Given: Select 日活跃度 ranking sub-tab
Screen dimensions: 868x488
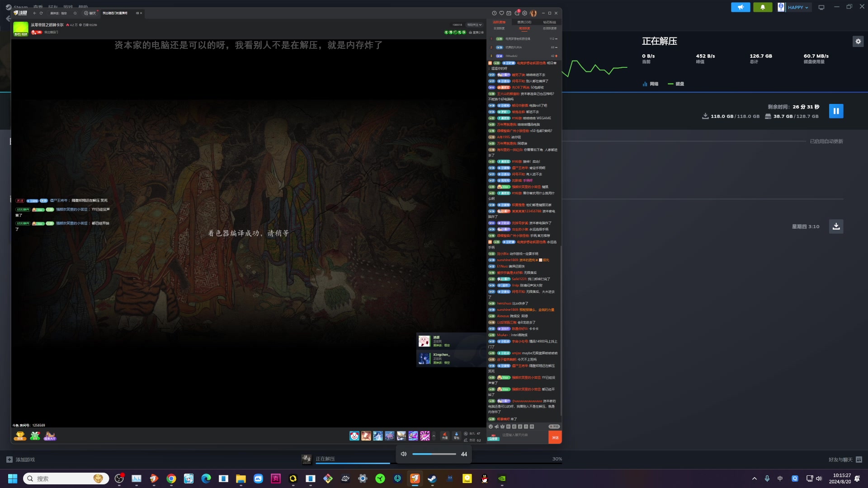Looking at the screenshot, I should pos(499,28).
